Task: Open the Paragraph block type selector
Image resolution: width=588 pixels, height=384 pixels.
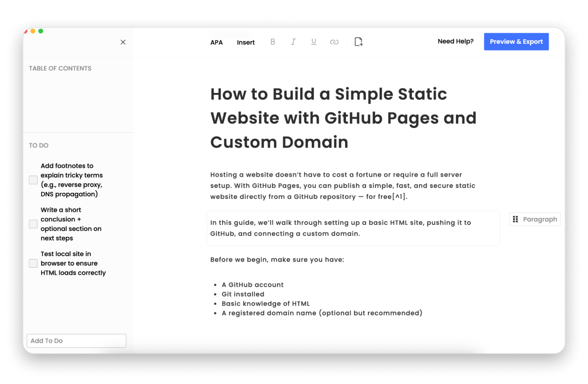Action: (535, 219)
